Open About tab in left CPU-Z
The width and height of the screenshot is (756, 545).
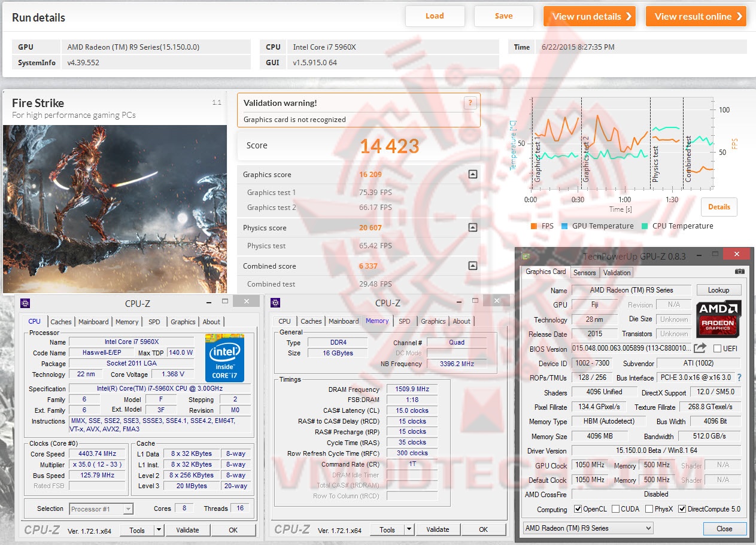[x=211, y=322]
